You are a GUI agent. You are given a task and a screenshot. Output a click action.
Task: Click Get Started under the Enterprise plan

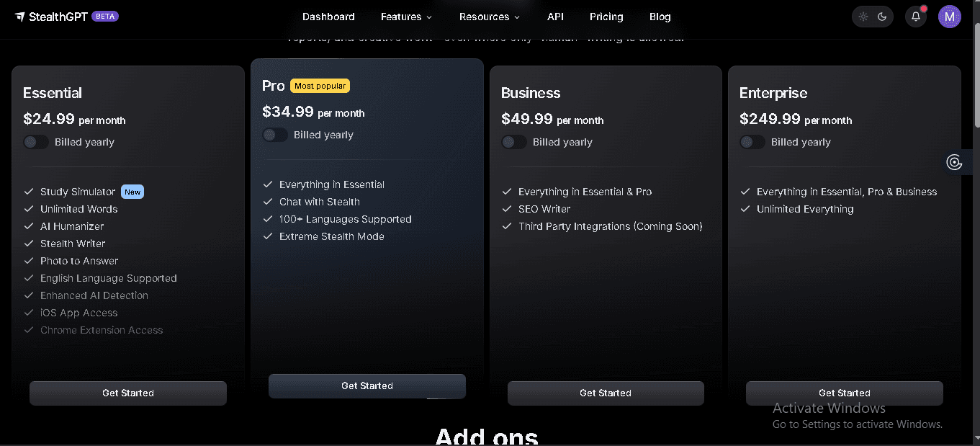(x=844, y=393)
